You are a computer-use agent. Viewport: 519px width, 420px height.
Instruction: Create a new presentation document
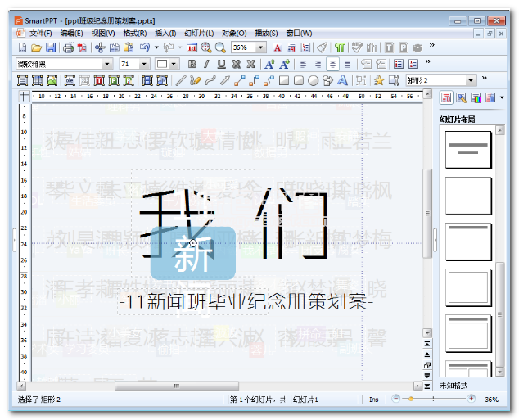click(x=22, y=47)
